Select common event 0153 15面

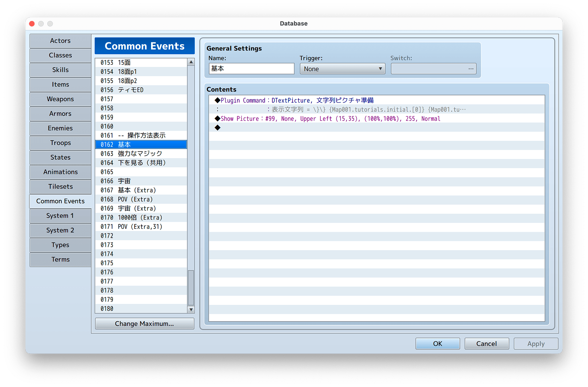(141, 63)
